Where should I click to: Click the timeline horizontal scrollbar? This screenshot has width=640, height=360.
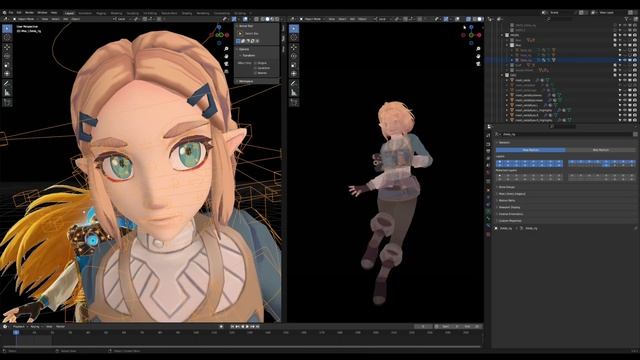(241, 347)
